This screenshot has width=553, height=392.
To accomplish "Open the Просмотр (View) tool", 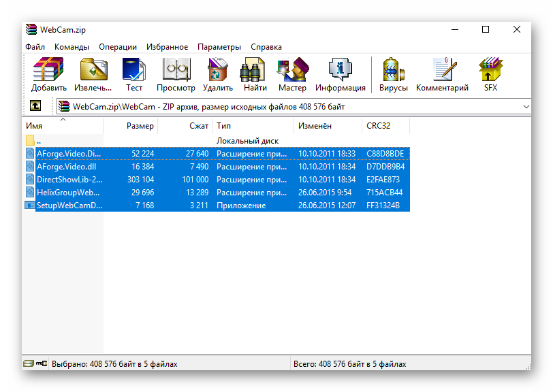I will 176,73.
